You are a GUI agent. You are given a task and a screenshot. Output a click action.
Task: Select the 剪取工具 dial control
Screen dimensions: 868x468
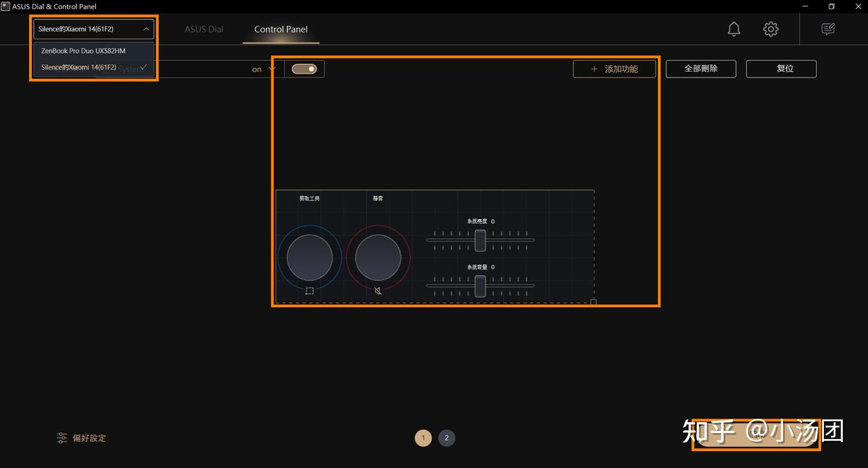309,257
